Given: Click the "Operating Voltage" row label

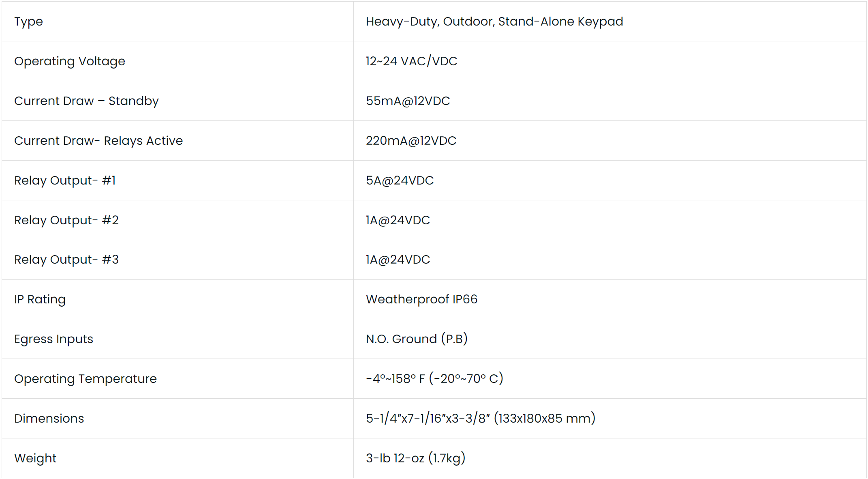Looking at the screenshot, I should pyautogui.click(x=69, y=61).
